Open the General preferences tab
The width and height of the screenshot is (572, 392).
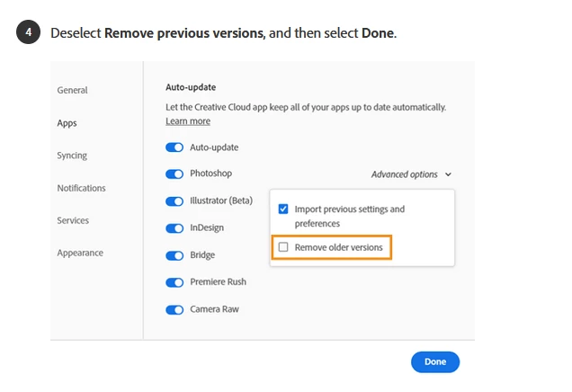click(72, 90)
